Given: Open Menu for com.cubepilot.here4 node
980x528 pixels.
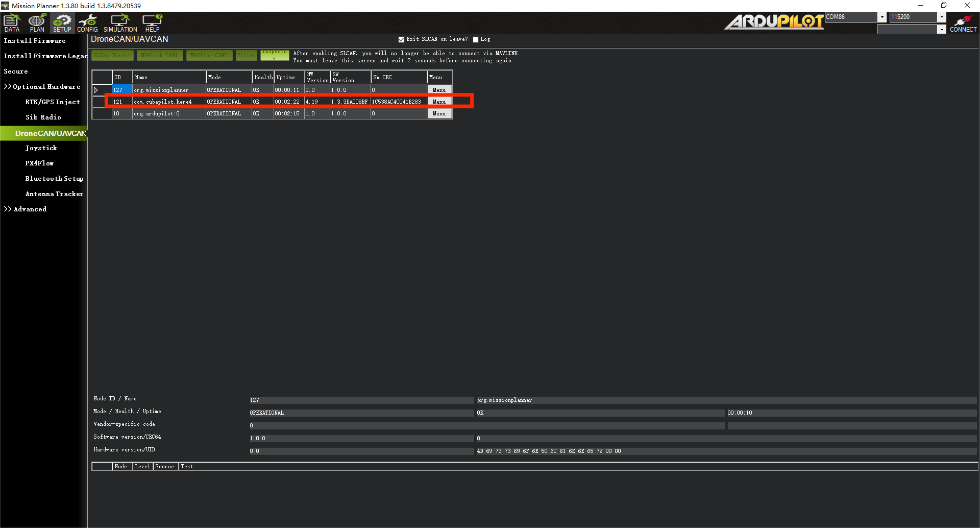Looking at the screenshot, I should pyautogui.click(x=439, y=102).
